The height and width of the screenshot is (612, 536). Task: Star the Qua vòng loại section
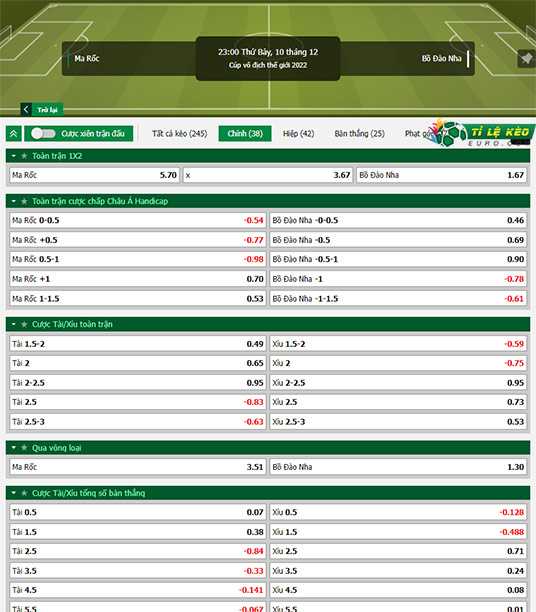[24, 448]
